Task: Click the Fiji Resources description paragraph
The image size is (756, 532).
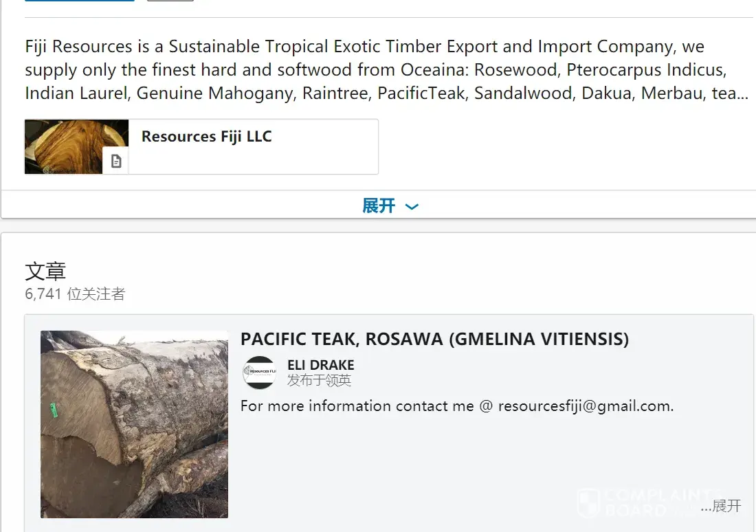Action: (387, 69)
